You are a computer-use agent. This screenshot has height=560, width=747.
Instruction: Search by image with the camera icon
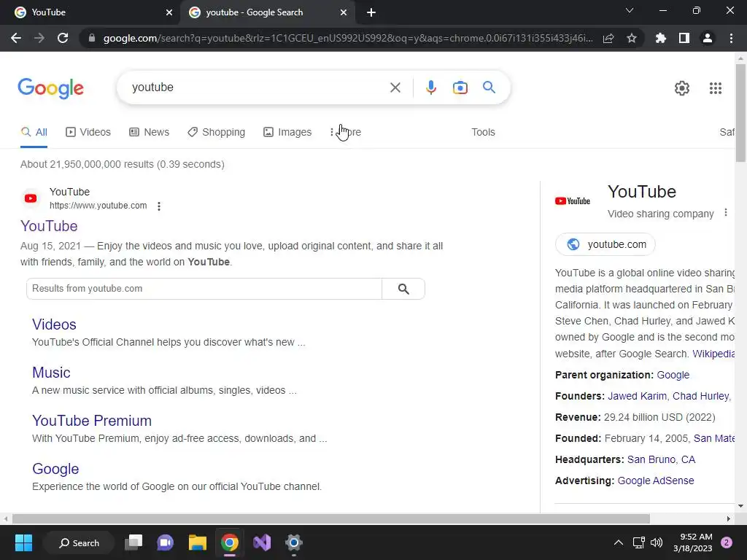coord(460,87)
